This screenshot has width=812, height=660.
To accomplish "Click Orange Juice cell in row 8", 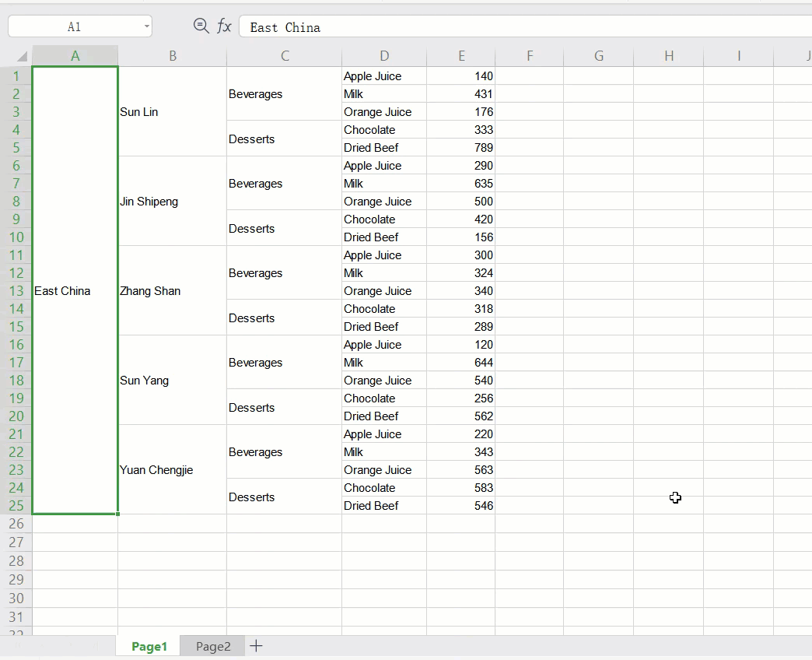I will tap(384, 202).
